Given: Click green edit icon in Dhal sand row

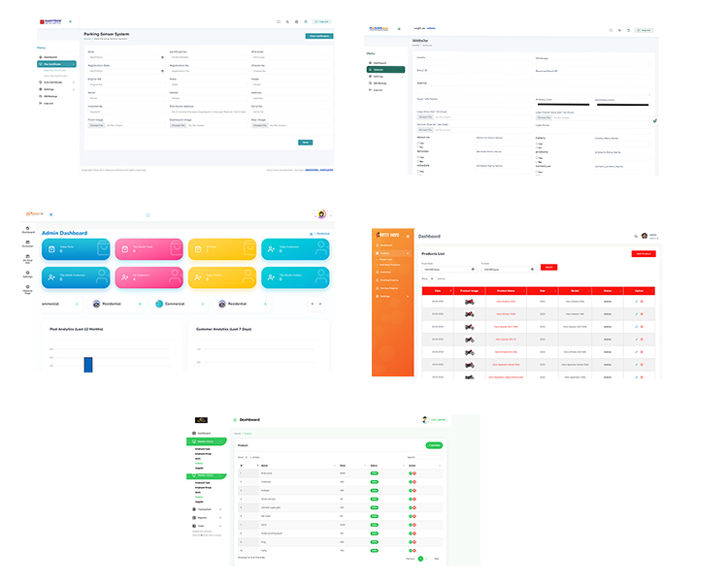Looking at the screenshot, I should [x=411, y=471].
